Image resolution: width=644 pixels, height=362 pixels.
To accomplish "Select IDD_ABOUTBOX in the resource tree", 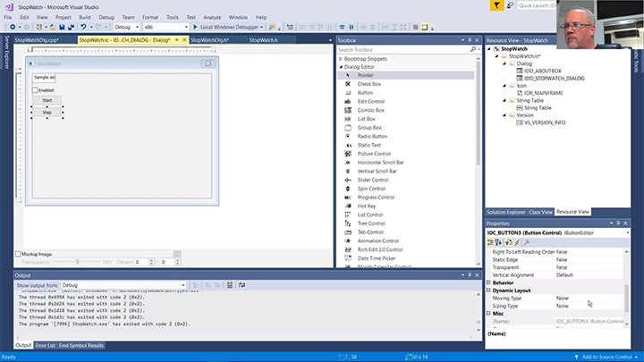I will [541, 71].
